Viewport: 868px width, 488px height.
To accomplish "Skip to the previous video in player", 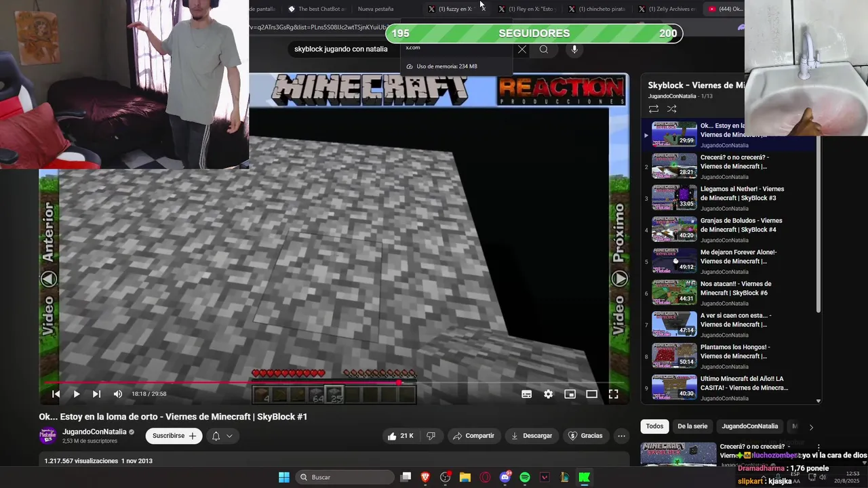I will 56,394.
